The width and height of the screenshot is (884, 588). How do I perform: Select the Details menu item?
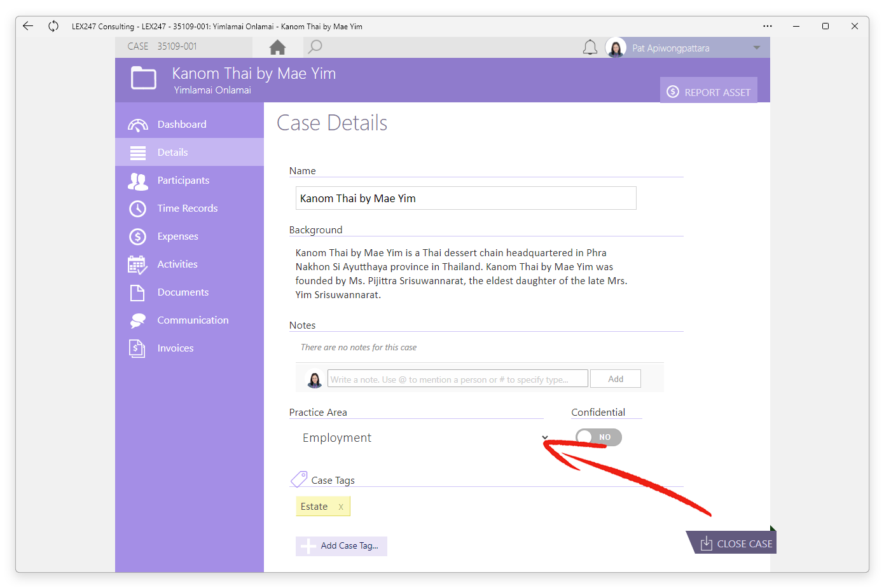click(190, 152)
